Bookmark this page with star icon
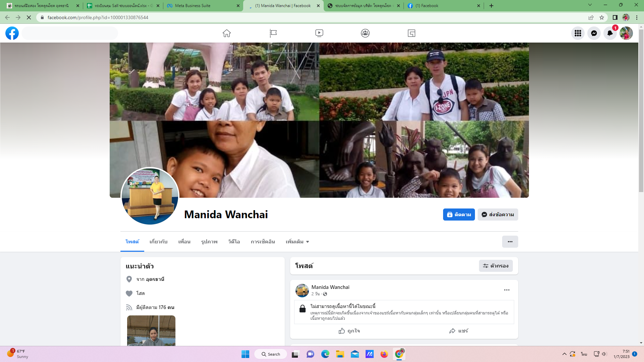Image resolution: width=644 pixels, height=362 pixels. point(602,17)
